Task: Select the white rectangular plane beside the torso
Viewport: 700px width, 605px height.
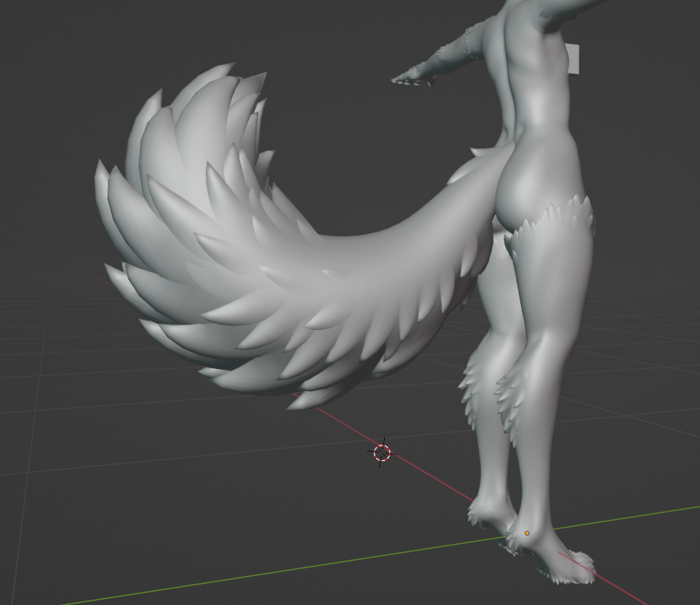Action: point(573,59)
